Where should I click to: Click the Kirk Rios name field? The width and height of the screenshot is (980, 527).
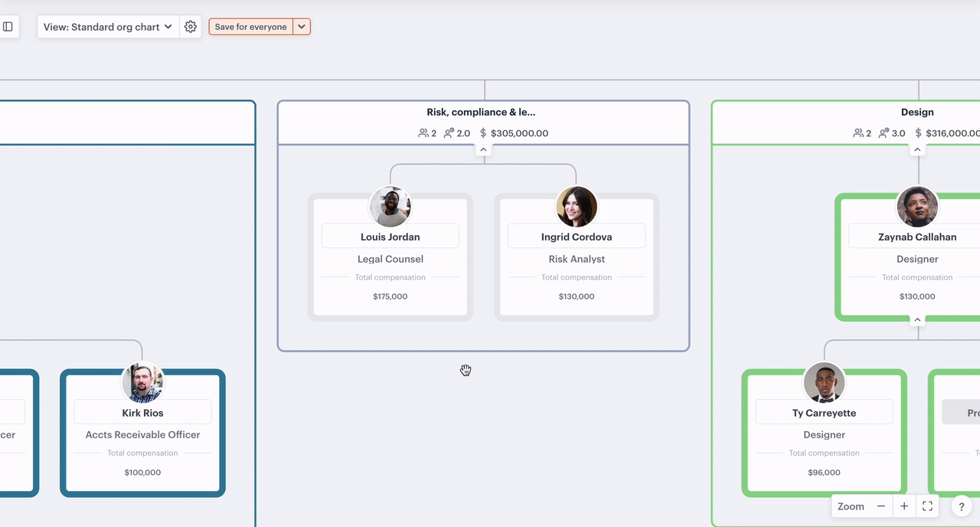pos(142,413)
